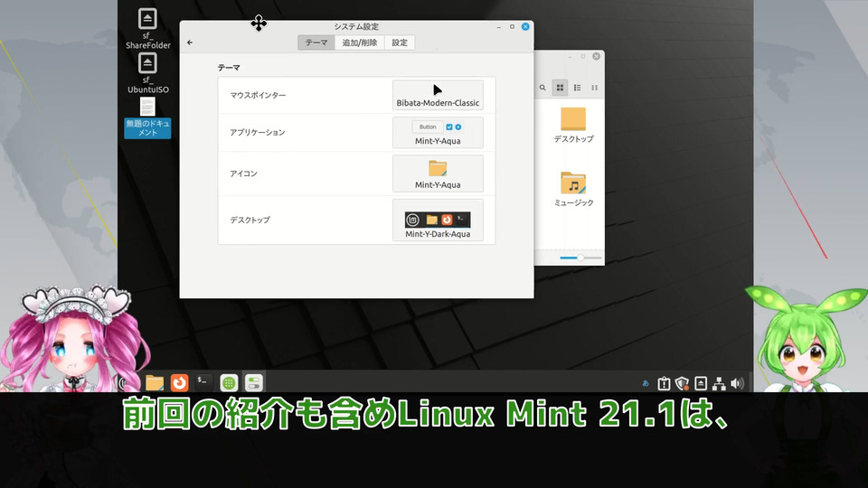This screenshot has height=488, width=868.
Task: Maximize the システム設定 window
Action: (x=512, y=26)
